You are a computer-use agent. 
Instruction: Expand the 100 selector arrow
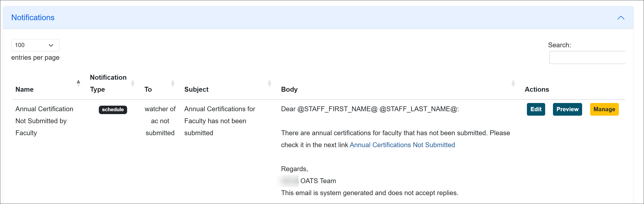(51, 45)
